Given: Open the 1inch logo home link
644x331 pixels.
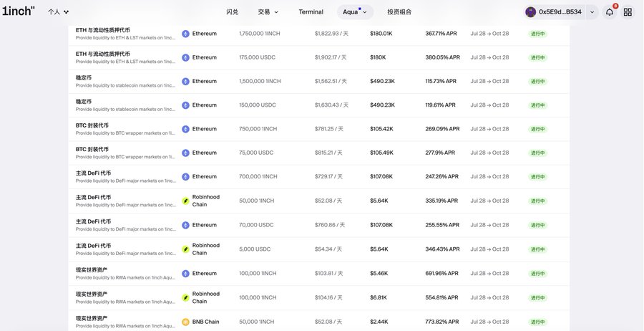Looking at the screenshot, I should point(18,12).
